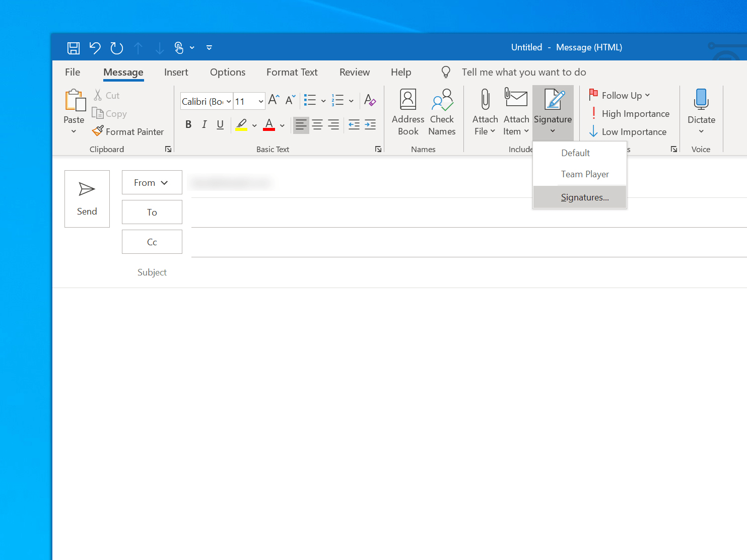The image size is (747, 560).
Task: Open Basic Text dialog launcher
Action: pyautogui.click(x=378, y=149)
